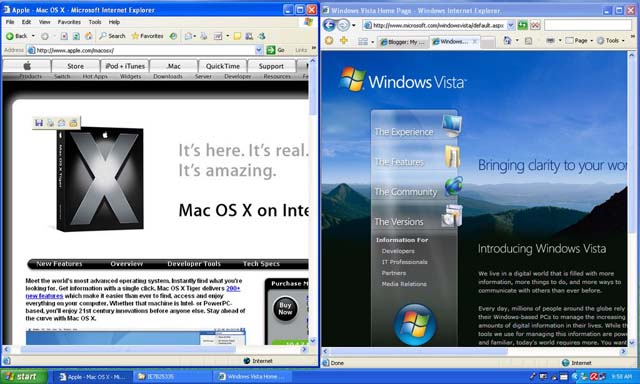
Task: Open the Edit menu in IE6
Action: pyautogui.click(x=27, y=22)
